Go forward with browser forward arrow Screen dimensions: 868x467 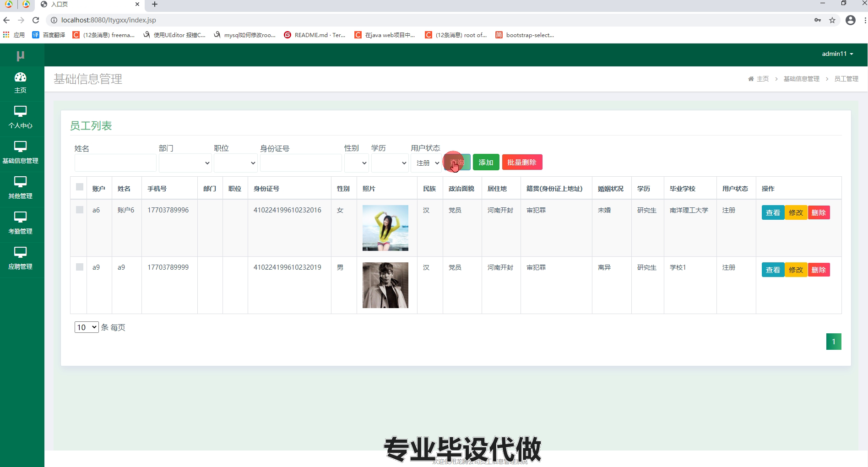tap(21, 20)
